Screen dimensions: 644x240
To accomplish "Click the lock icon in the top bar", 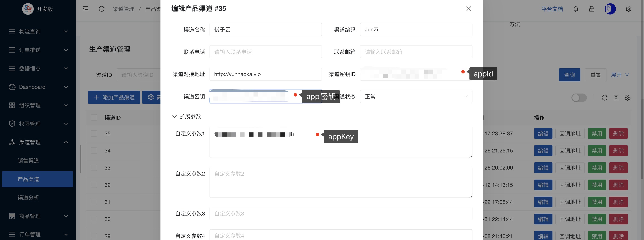I will [x=592, y=9].
